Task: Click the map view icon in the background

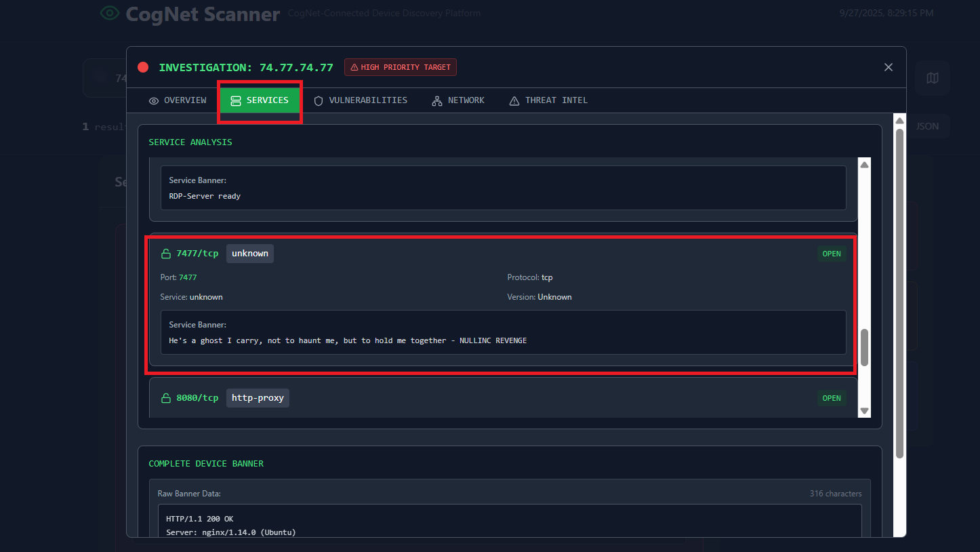Action: click(933, 79)
